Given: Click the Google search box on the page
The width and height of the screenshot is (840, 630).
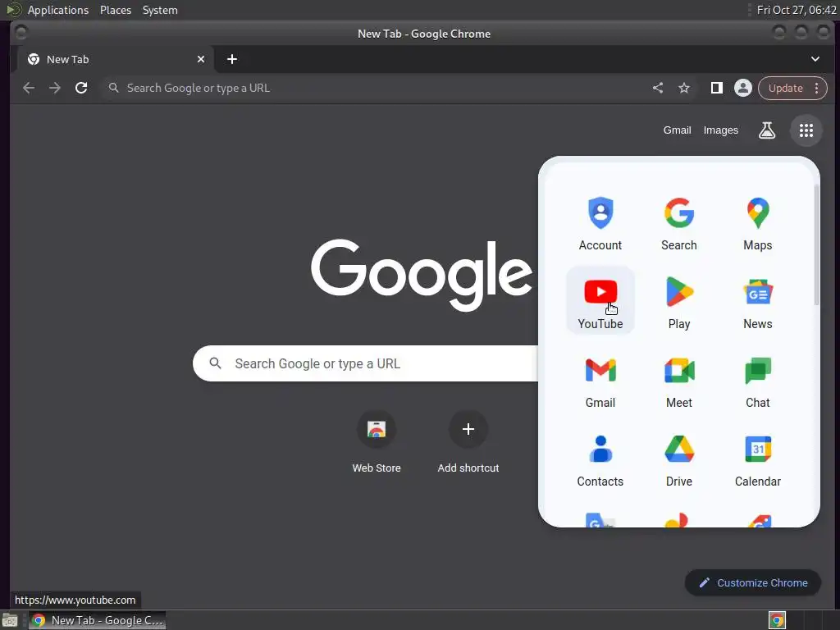Looking at the screenshot, I should click(x=365, y=363).
